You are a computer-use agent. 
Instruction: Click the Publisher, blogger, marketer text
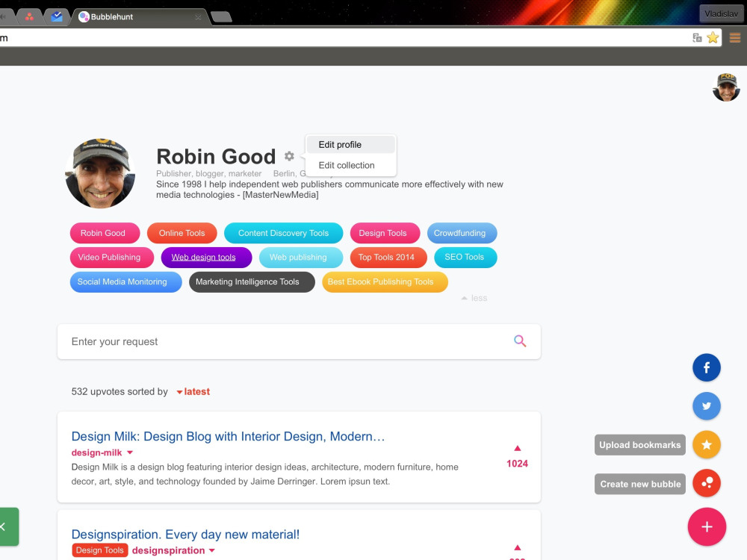[208, 173]
